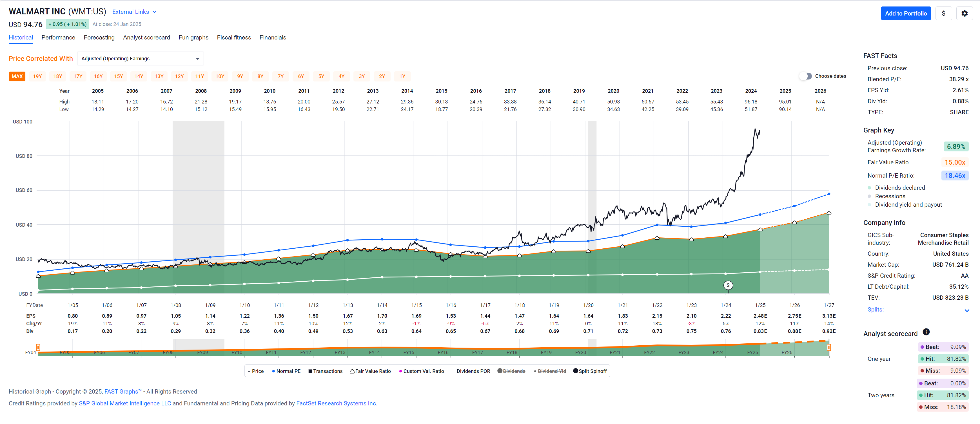This screenshot has height=424, width=980.
Task: Select the 7Y time range
Action: (281, 76)
